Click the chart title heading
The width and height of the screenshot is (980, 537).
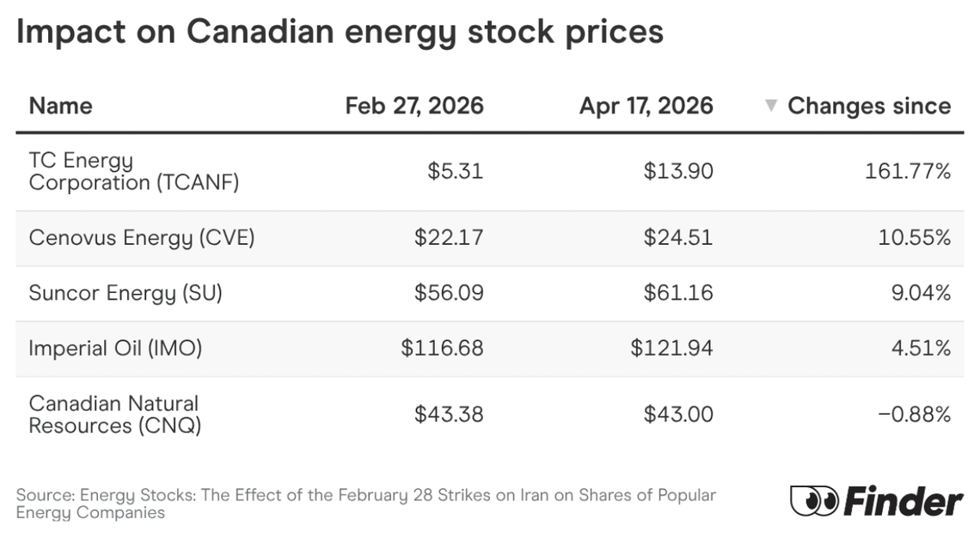340,32
